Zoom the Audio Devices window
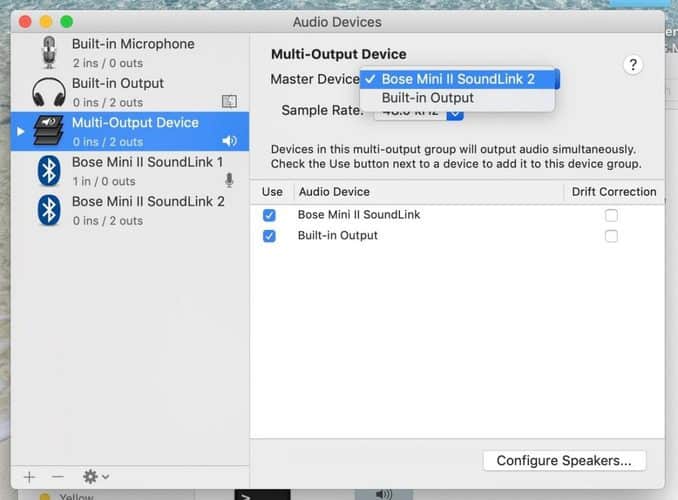The width and height of the screenshot is (678, 500). 67,22
